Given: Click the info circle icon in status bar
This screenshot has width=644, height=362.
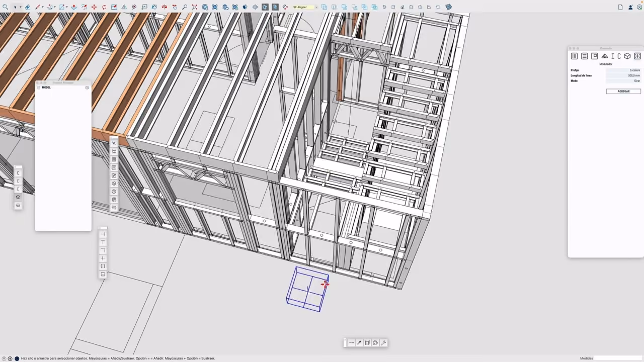Looking at the screenshot, I should pyautogui.click(x=10, y=358).
